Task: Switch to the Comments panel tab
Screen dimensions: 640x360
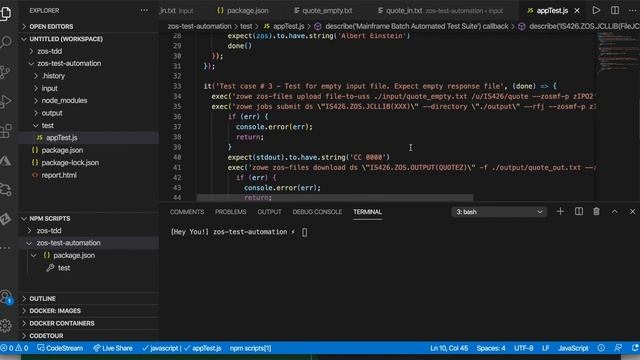Action: click(x=187, y=212)
